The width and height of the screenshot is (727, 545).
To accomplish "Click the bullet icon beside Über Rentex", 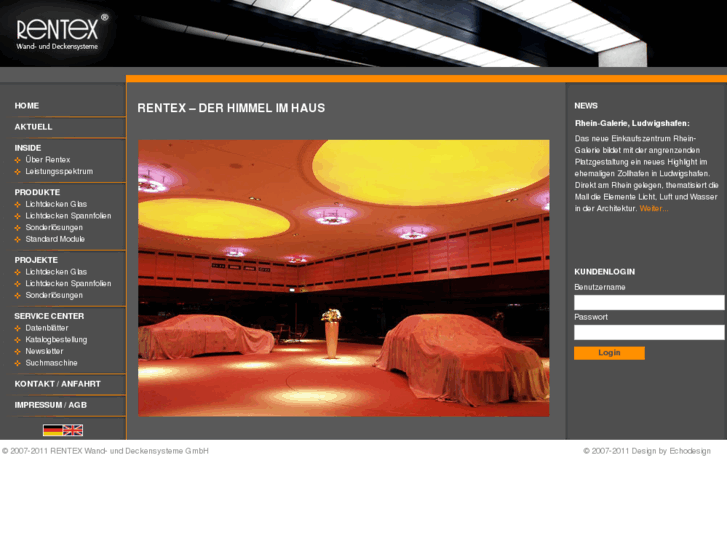I will coord(18,160).
